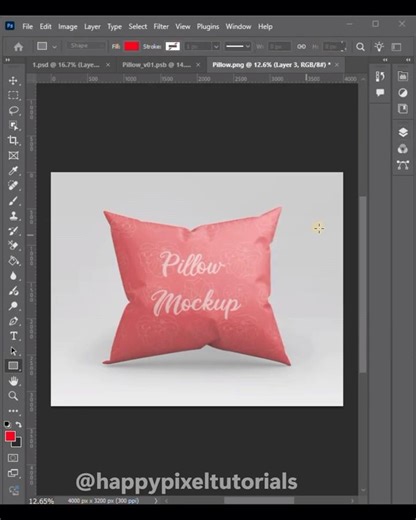Image resolution: width=416 pixels, height=520 pixels.
Task: Open the Paths panel icon
Action: point(403,165)
